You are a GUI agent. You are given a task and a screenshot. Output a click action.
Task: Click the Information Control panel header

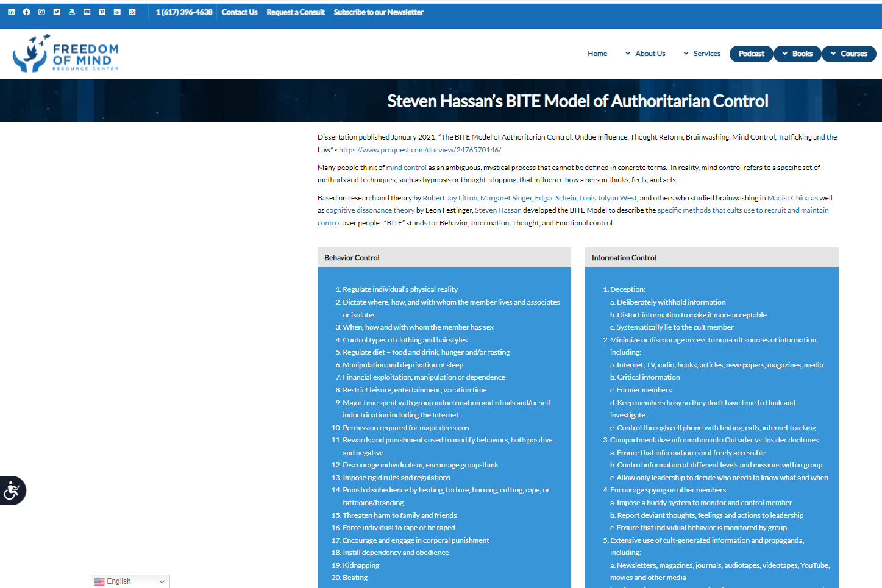tap(712, 258)
